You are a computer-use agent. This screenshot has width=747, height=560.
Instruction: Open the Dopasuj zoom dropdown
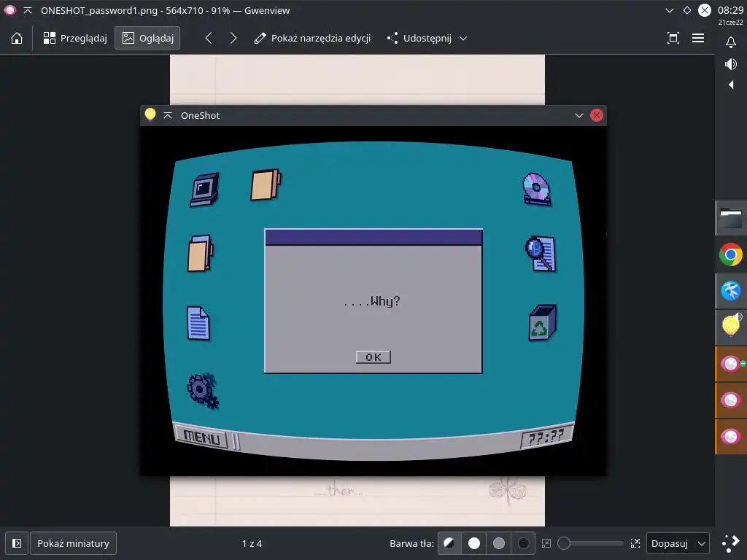(678, 543)
